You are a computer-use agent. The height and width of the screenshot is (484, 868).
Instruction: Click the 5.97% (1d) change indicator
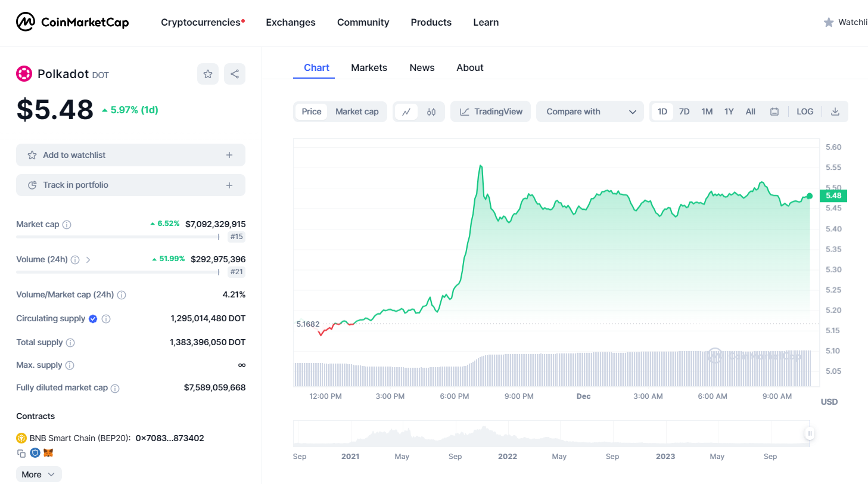pyautogui.click(x=130, y=110)
